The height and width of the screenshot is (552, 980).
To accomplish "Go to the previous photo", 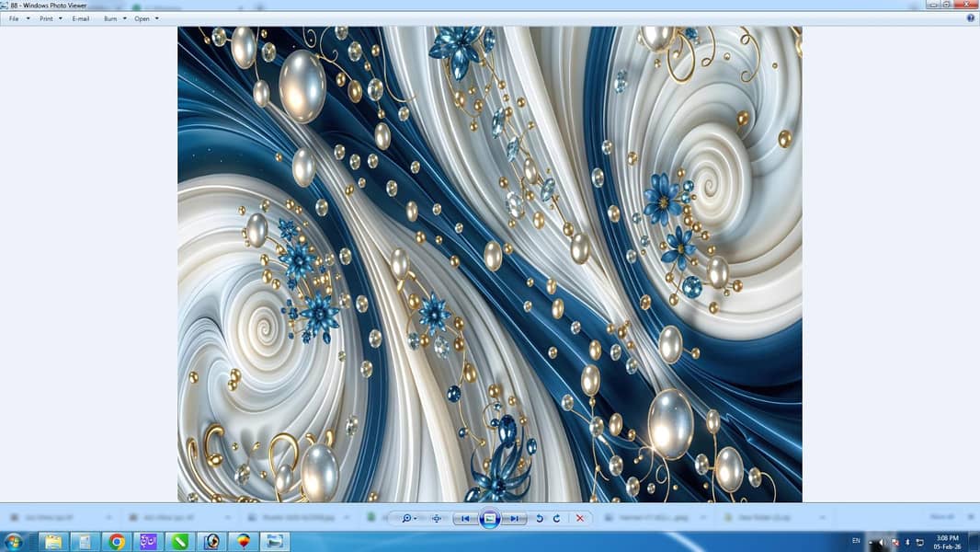I will click(x=466, y=518).
